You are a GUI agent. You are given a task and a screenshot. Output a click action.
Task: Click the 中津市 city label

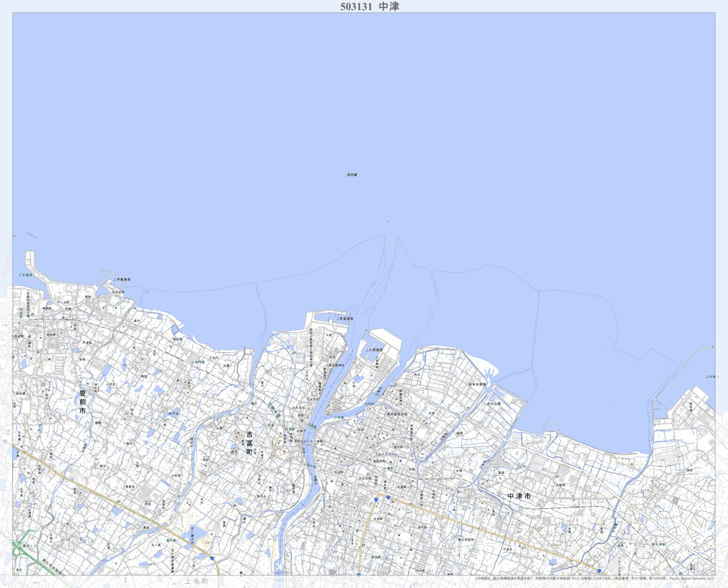pos(519,496)
